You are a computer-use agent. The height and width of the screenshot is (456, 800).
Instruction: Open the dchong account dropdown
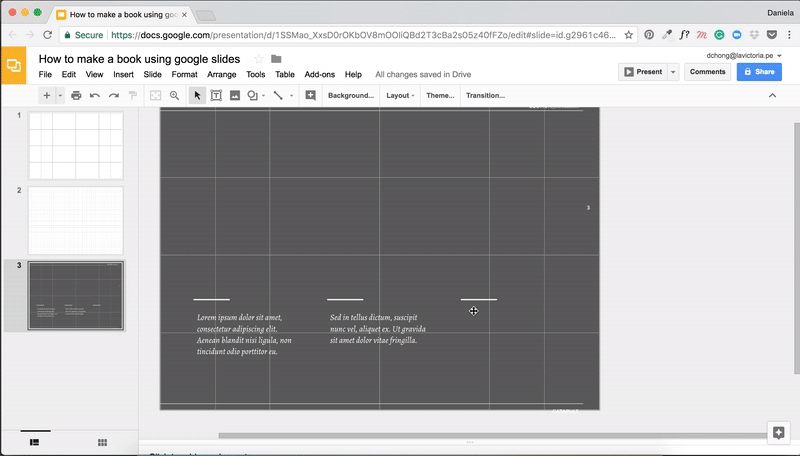click(x=744, y=56)
